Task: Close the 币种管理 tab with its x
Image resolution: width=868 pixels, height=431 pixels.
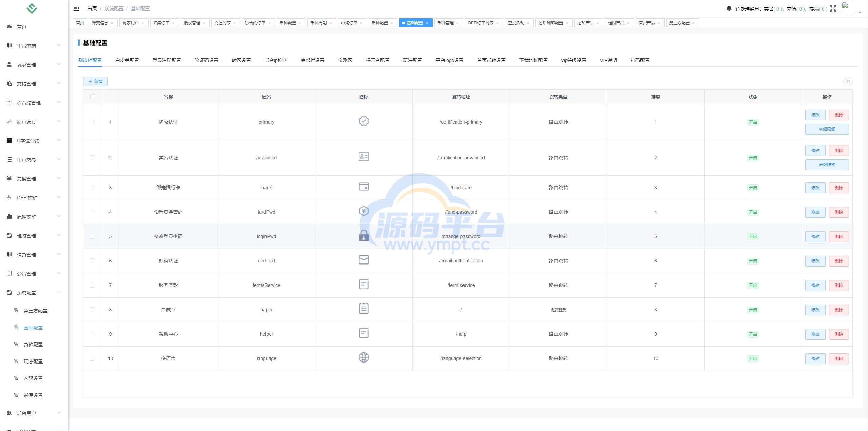Action: [x=457, y=23]
